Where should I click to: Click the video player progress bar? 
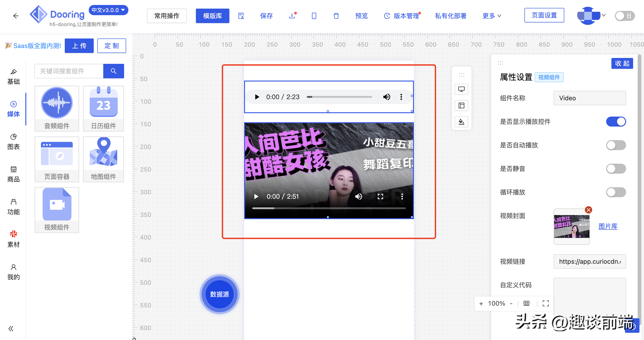tap(329, 208)
